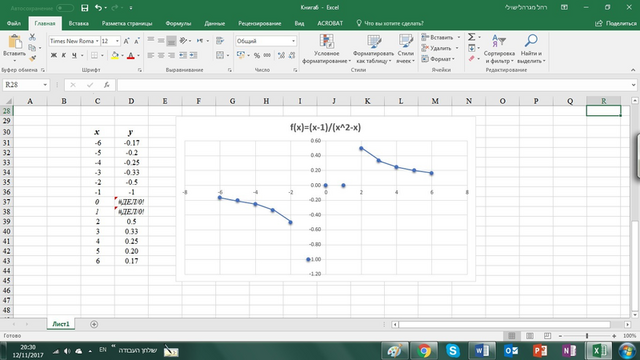
Task: Click the Format as Table icon
Action: pos(373,41)
